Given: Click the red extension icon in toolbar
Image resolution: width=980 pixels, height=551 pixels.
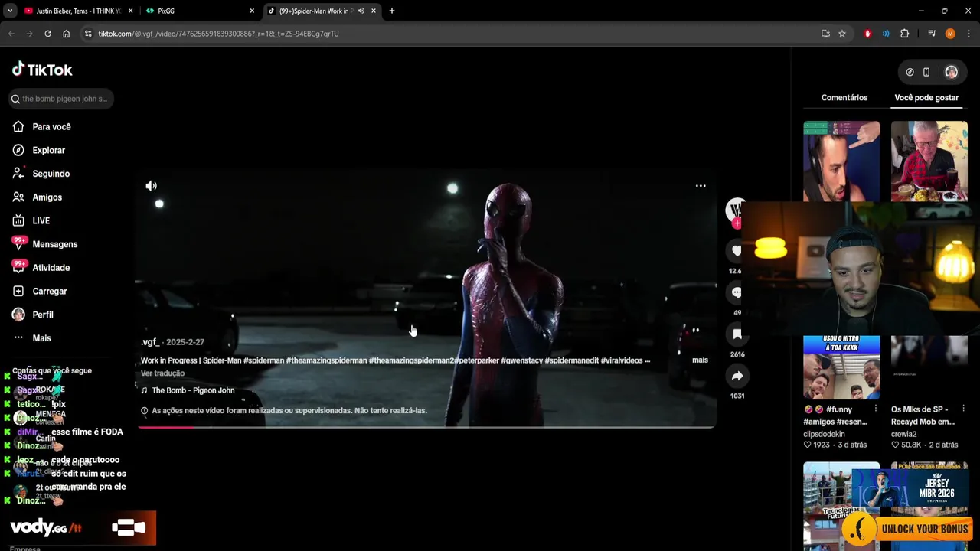Looking at the screenshot, I should 867,34.
